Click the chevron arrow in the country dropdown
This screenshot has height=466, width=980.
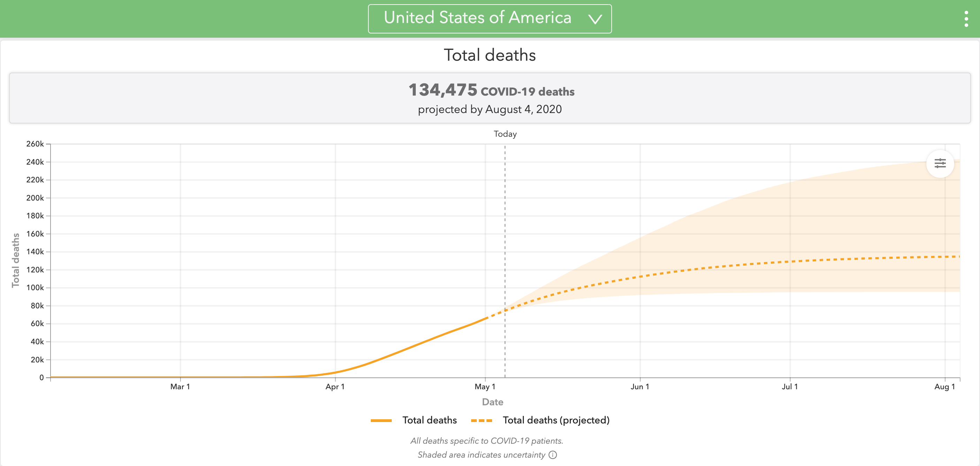[595, 19]
